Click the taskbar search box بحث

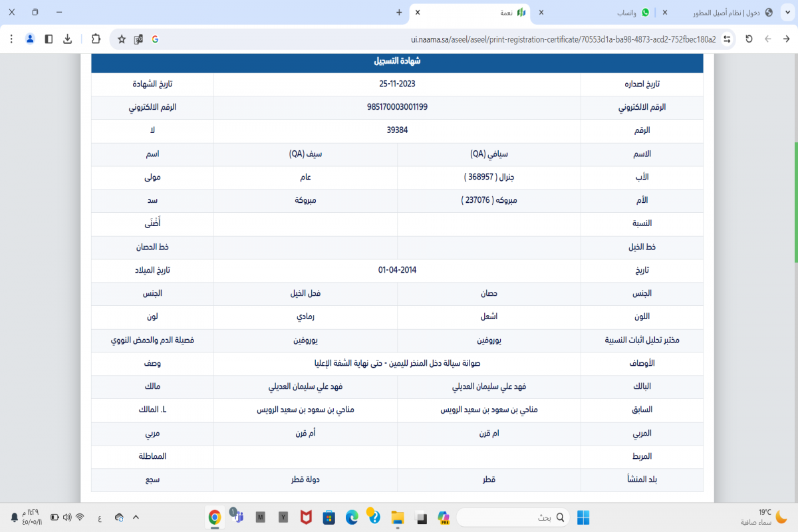point(513,517)
